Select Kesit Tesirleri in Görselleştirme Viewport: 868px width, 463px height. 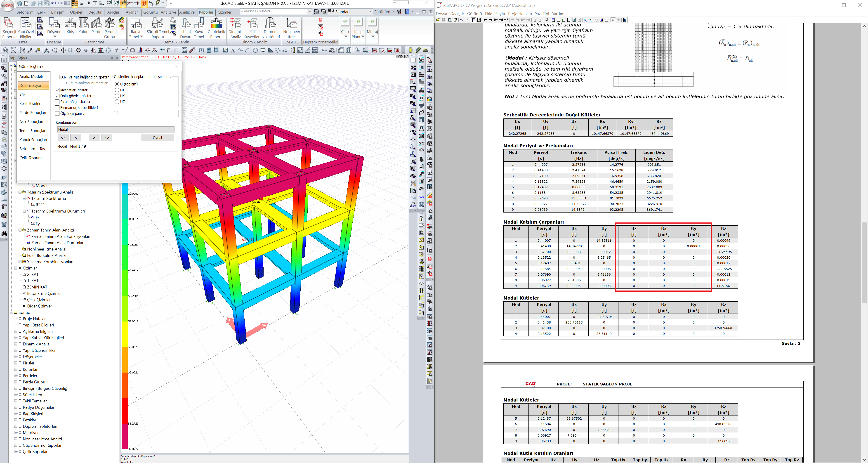(x=30, y=104)
